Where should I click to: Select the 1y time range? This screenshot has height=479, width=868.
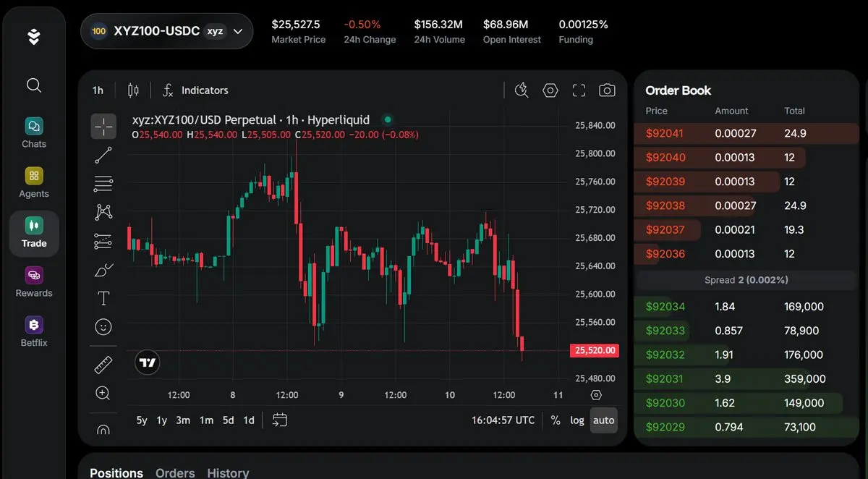pyautogui.click(x=162, y=420)
